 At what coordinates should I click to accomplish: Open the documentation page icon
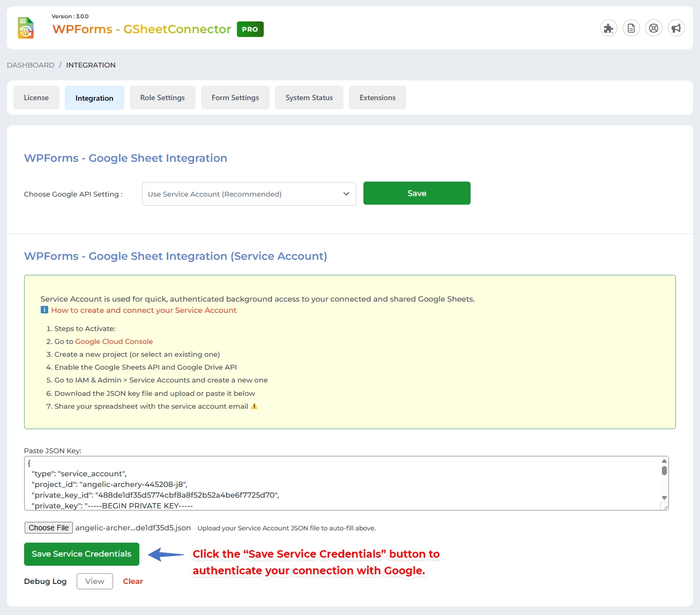631,28
